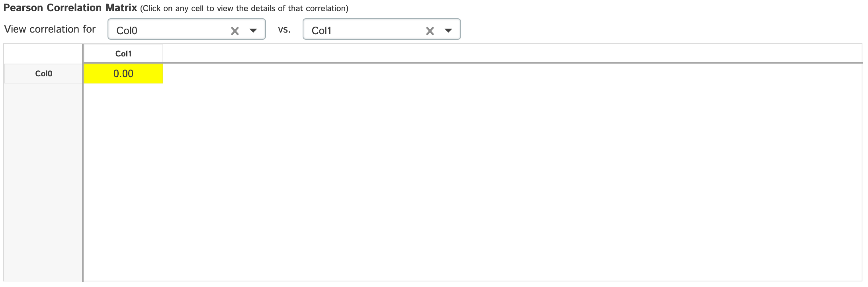Expand the Col0 dropdown arrow

[253, 31]
